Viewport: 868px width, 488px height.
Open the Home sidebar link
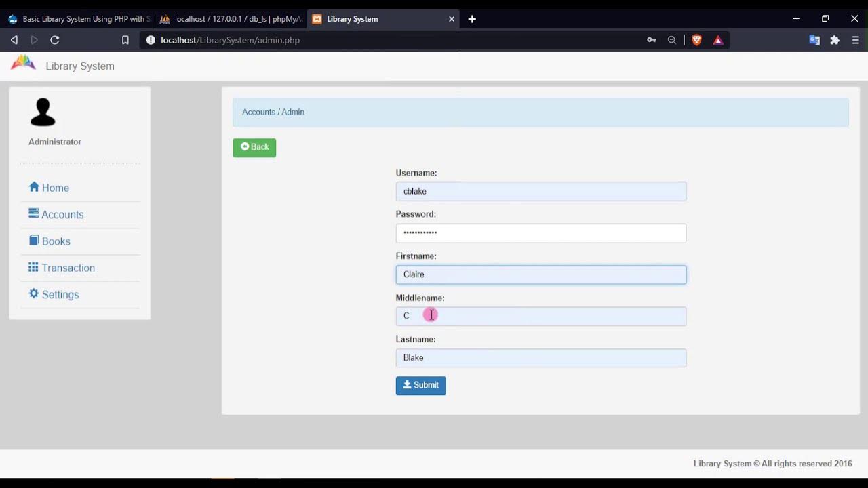coord(49,188)
